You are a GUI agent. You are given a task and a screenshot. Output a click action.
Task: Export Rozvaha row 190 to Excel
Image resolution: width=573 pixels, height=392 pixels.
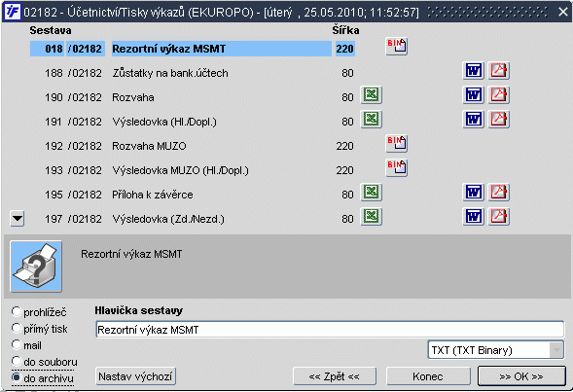point(372,95)
